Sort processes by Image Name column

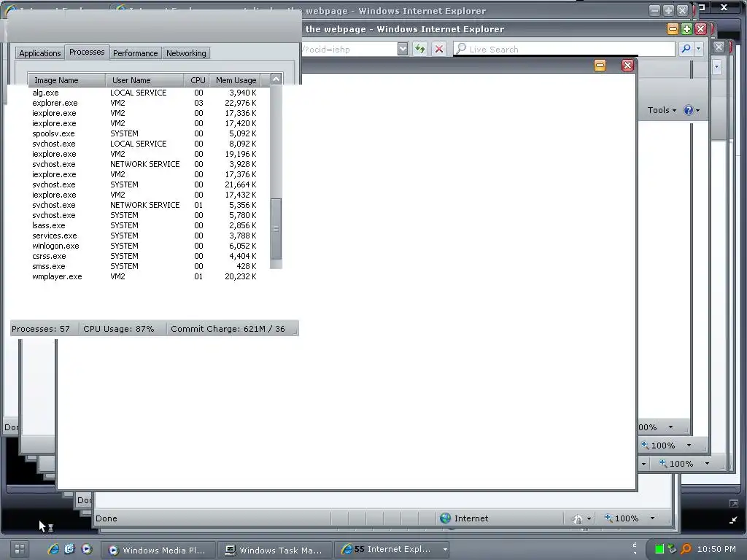(x=66, y=80)
